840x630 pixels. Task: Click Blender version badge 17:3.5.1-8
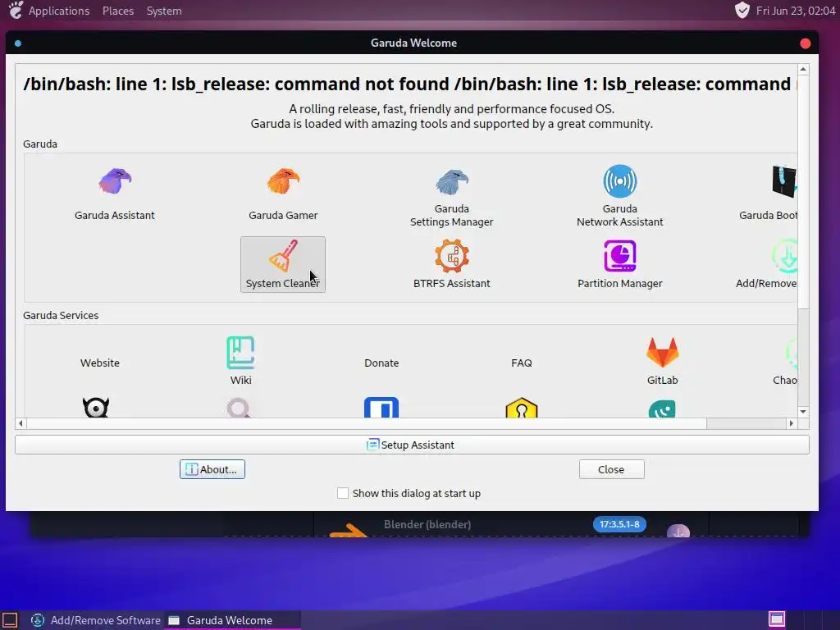click(619, 524)
